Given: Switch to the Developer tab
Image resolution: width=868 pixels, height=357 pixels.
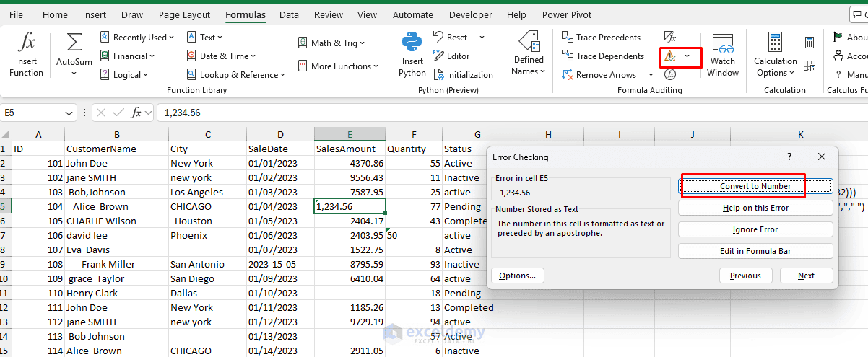Looking at the screenshot, I should 470,14.
